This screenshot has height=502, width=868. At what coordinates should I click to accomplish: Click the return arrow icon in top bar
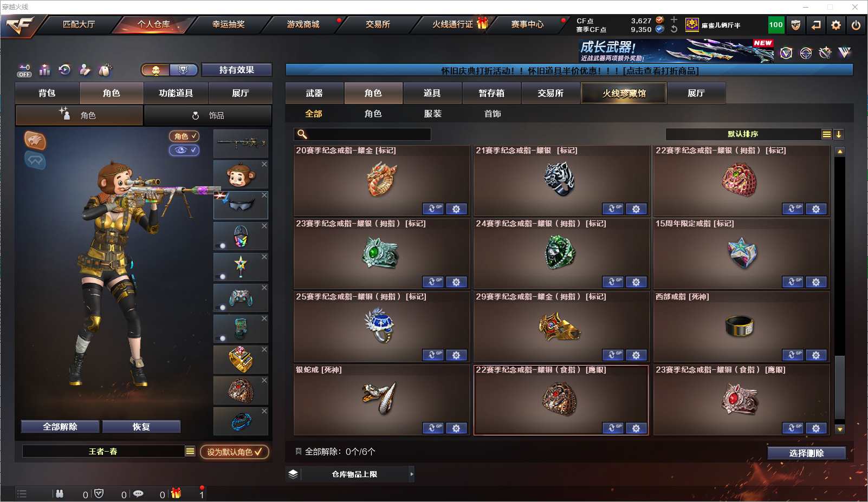816,25
